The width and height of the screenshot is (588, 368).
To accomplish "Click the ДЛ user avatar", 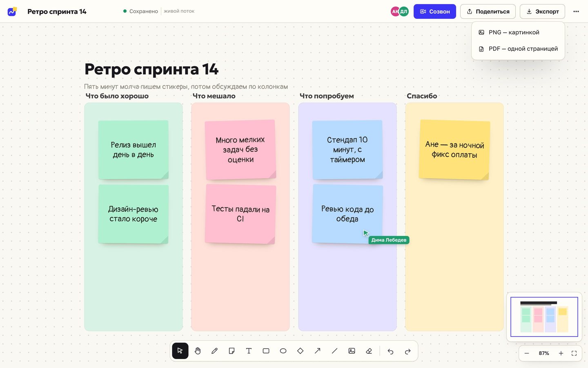I will click(x=404, y=11).
